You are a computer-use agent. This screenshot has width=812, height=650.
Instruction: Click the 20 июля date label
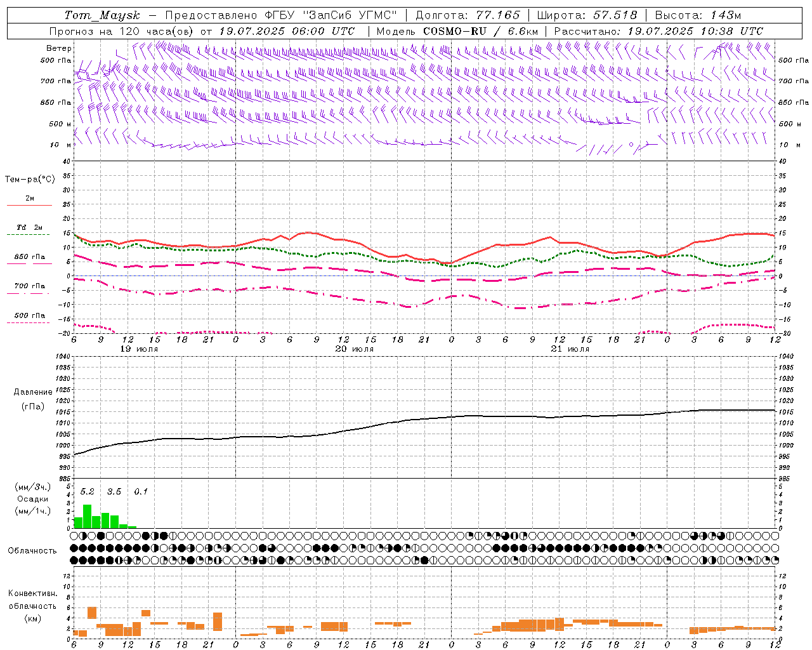(355, 348)
